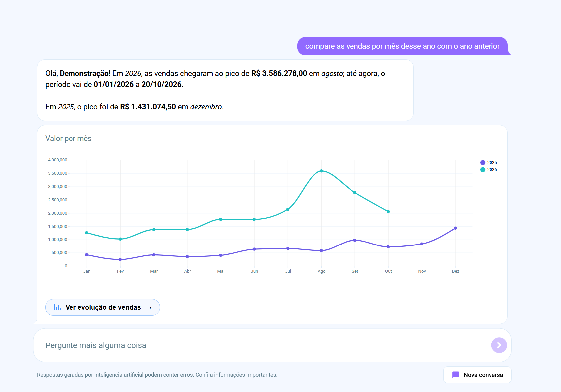Click the Ago axis label
This screenshot has height=392, width=561.
point(321,271)
